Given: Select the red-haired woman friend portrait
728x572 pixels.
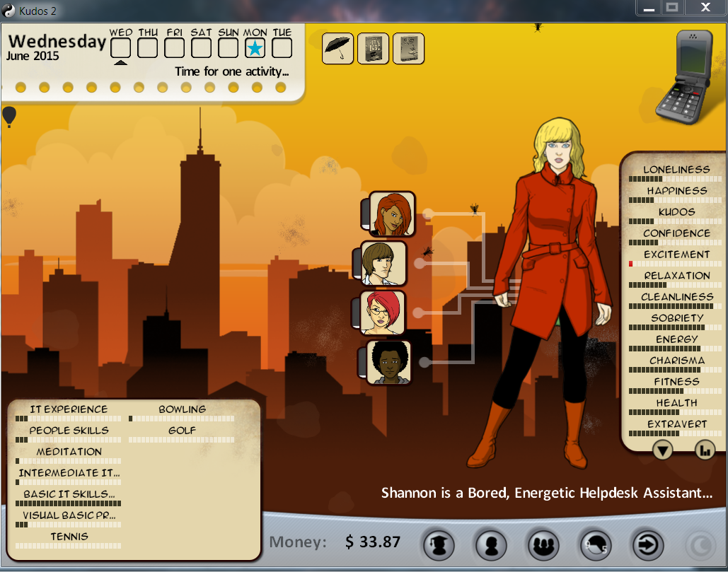Looking at the screenshot, I should [x=391, y=214].
